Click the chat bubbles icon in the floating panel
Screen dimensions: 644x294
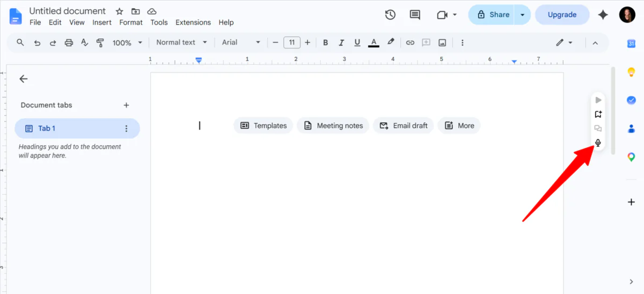point(598,128)
